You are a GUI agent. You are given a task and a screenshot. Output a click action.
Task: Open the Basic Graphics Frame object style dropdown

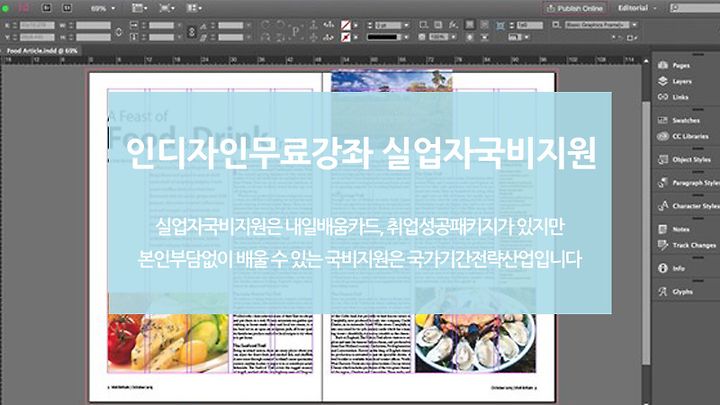tap(634, 25)
